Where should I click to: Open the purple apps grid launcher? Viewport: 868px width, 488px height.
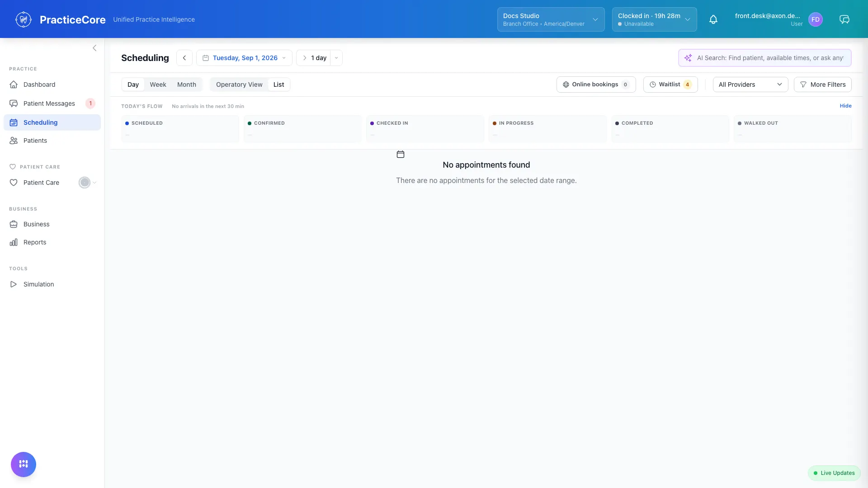pos(24,464)
